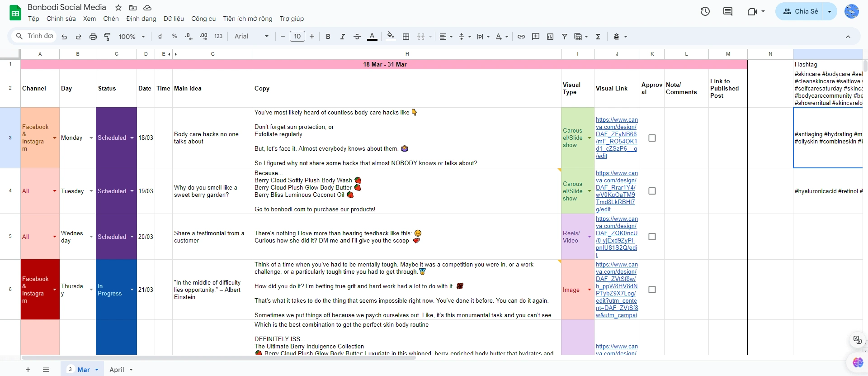Print the spreadsheet with the printer icon

(93, 37)
